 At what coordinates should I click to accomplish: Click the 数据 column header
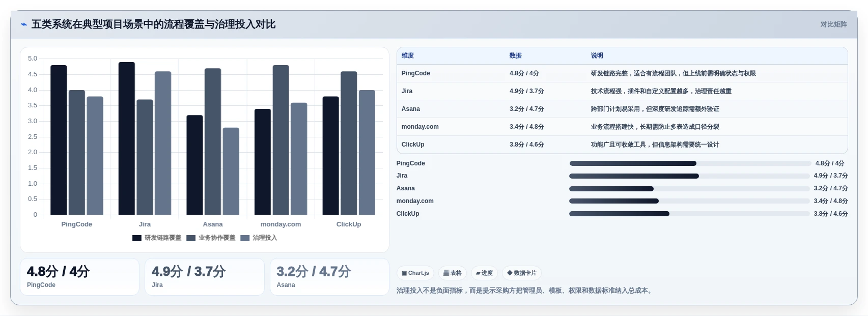tap(516, 55)
